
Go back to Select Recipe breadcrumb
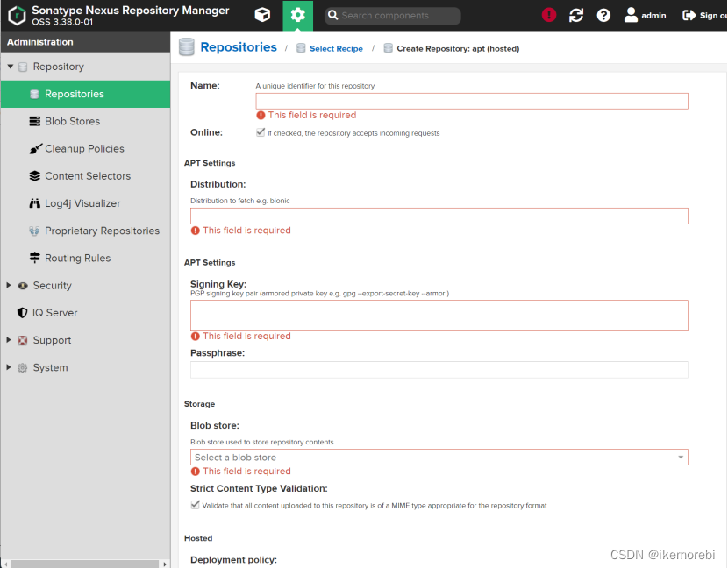click(336, 49)
